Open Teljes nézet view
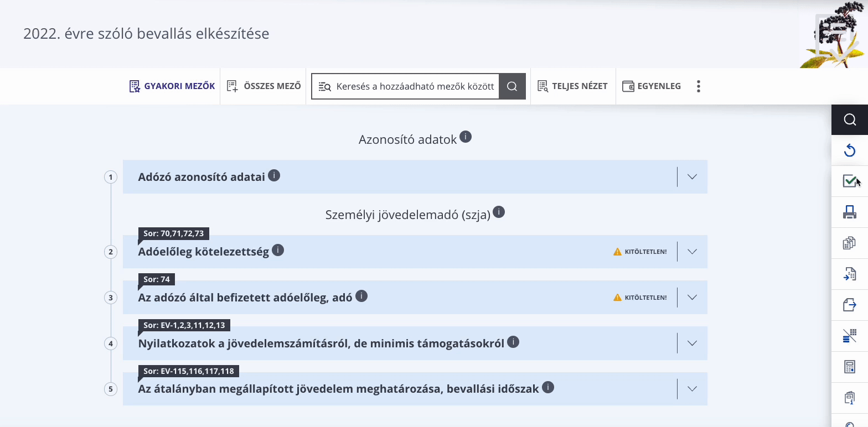This screenshot has height=427, width=868. [x=572, y=86]
